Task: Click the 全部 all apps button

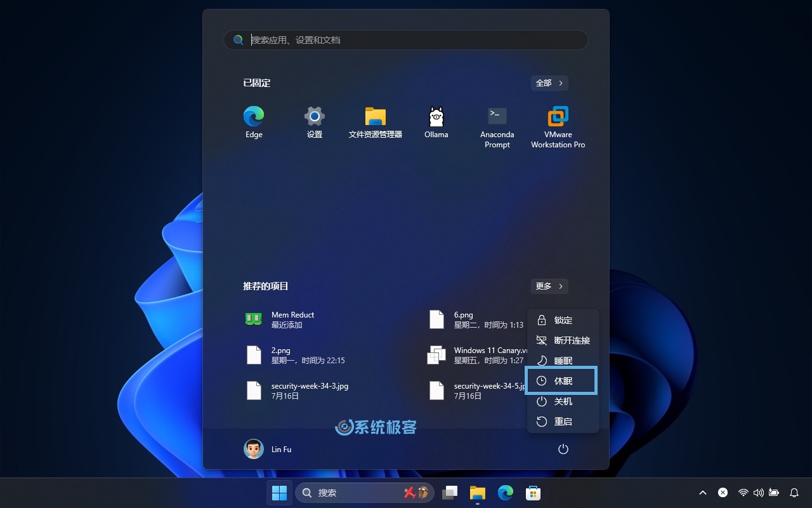Action: coord(549,83)
